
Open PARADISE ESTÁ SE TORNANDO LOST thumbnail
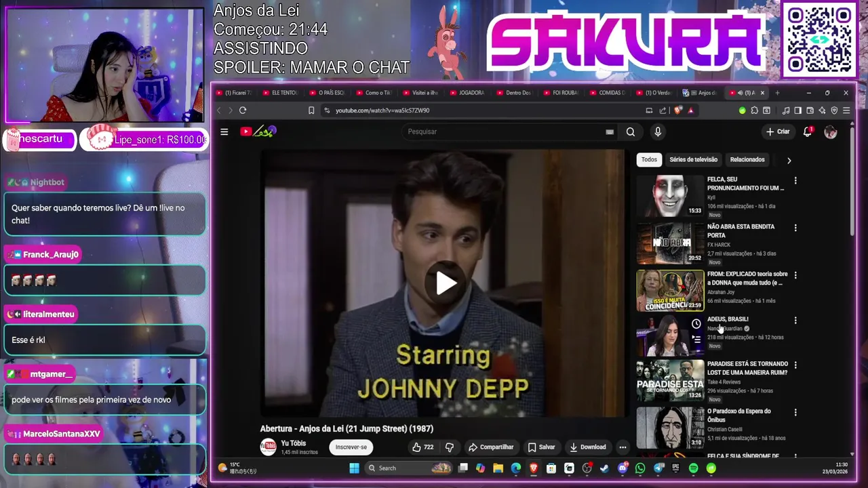(670, 380)
